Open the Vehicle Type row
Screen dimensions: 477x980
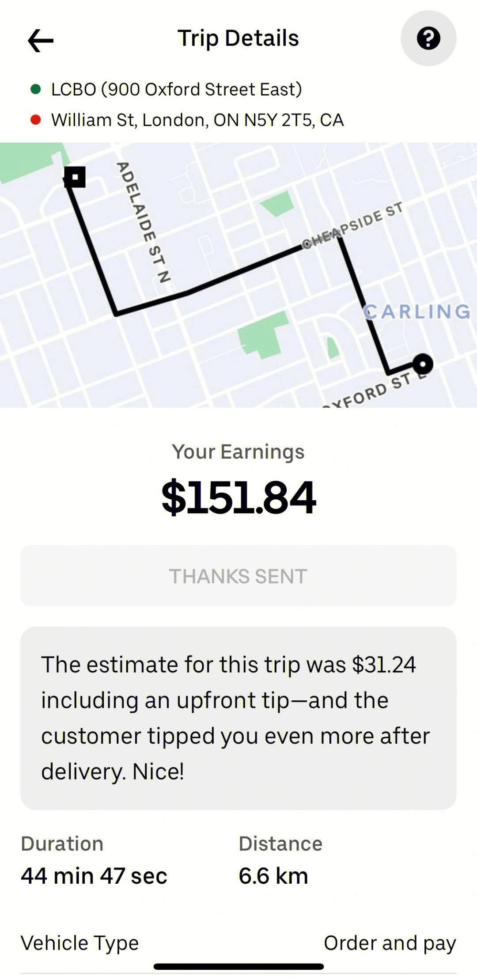click(238, 943)
